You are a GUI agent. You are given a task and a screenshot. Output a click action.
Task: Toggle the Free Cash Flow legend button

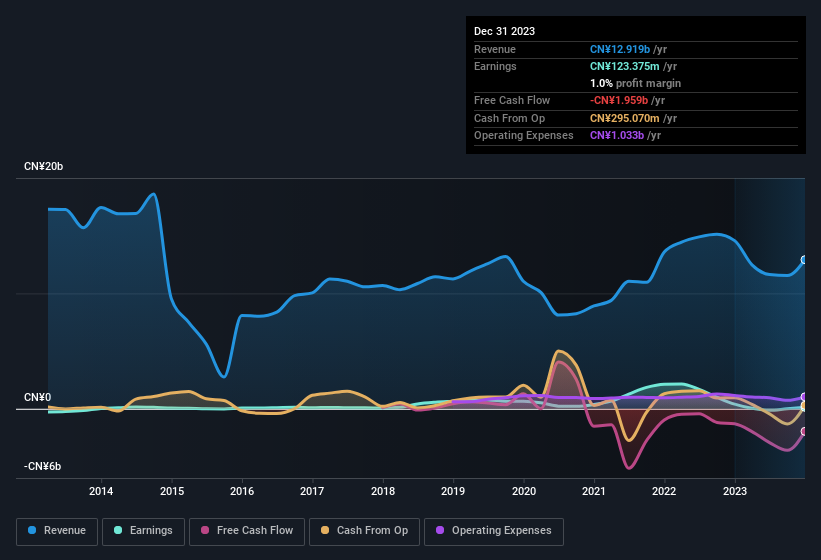pyautogui.click(x=247, y=531)
